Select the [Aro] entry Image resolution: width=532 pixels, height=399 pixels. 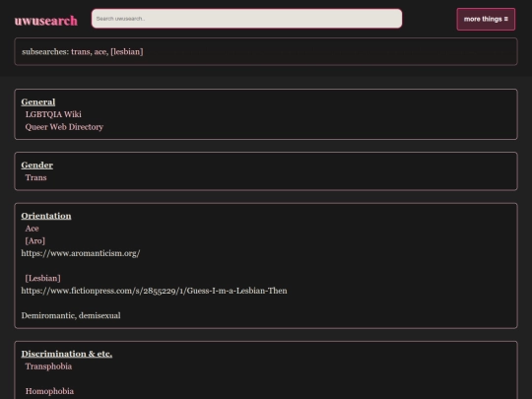[34, 241]
